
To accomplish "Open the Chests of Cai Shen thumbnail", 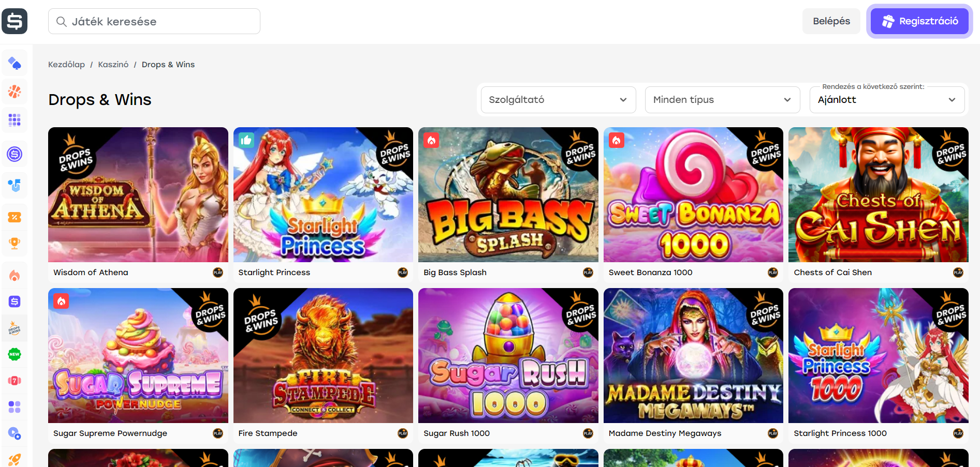I will point(879,195).
